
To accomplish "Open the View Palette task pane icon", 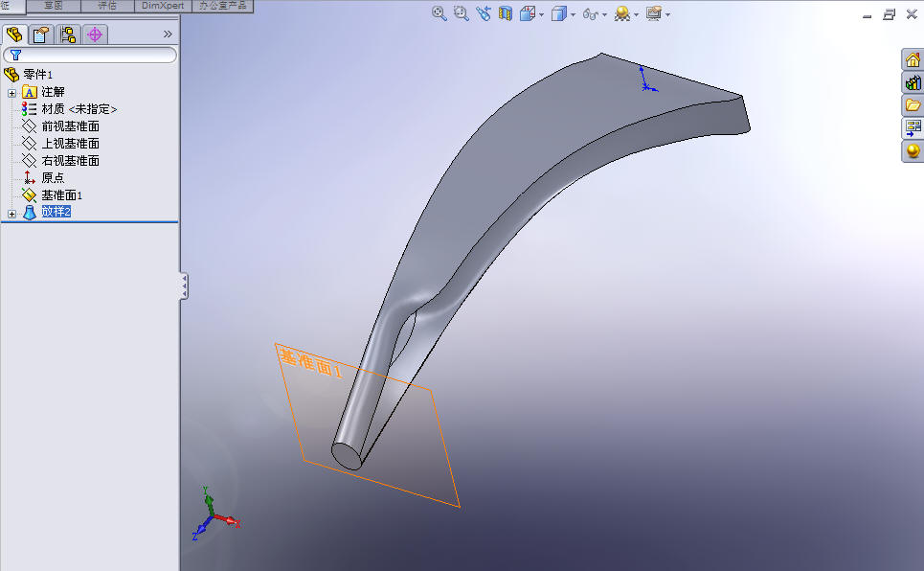I will click(913, 127).
